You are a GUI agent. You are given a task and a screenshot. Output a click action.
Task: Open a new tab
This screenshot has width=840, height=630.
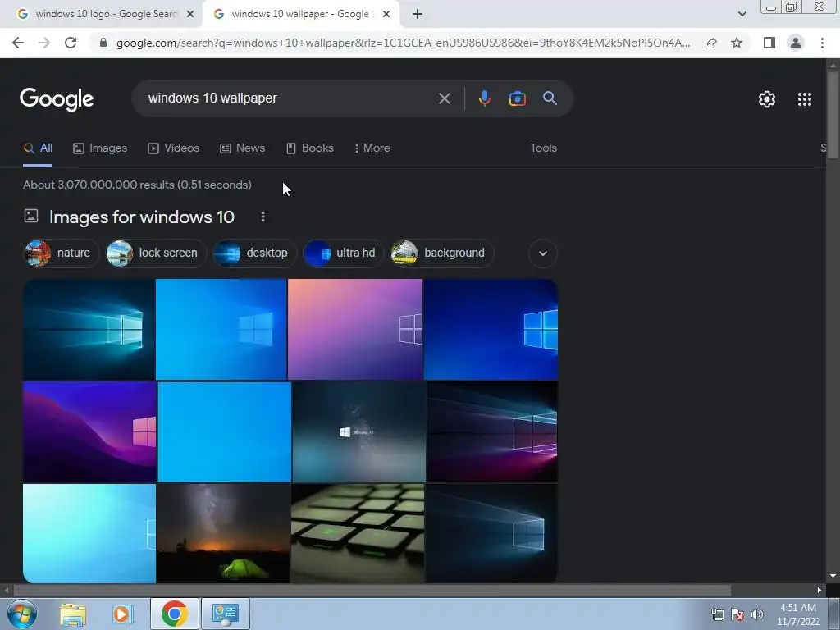[418, 15]
